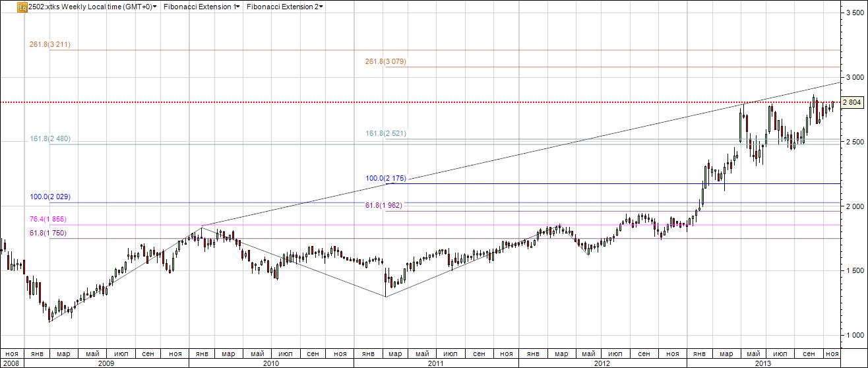868x368 pixels.
Task: Select the 76.4(1 856) Fibonacci level label
Action: click(x=47, y=219)
